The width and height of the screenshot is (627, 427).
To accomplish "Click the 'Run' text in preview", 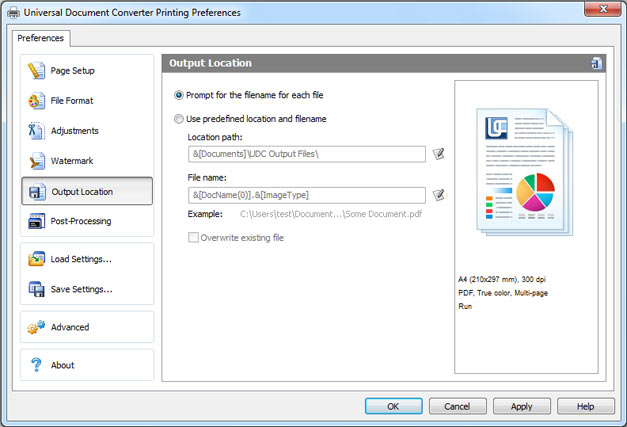I will click(465, 306).
